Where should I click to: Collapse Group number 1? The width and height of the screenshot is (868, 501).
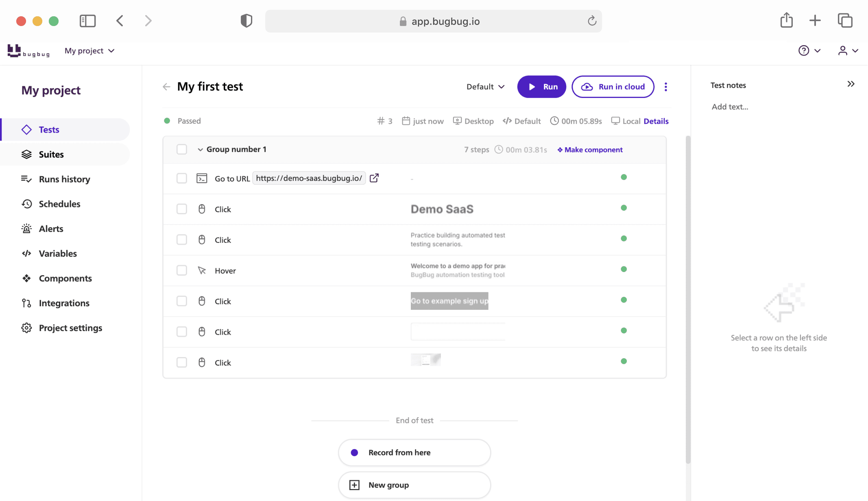pyautogui.click(x=200, y=149)
